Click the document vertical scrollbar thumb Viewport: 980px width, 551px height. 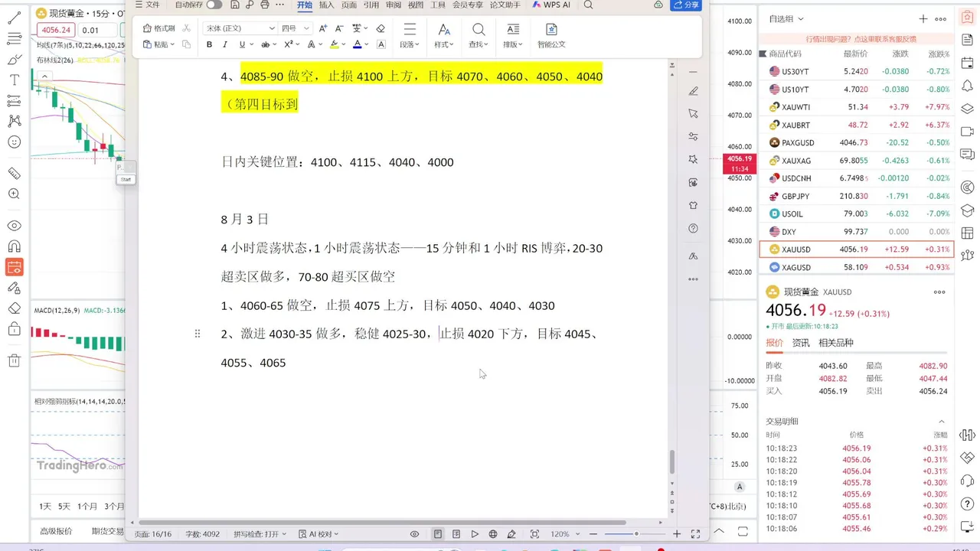(x=673, y=461)
